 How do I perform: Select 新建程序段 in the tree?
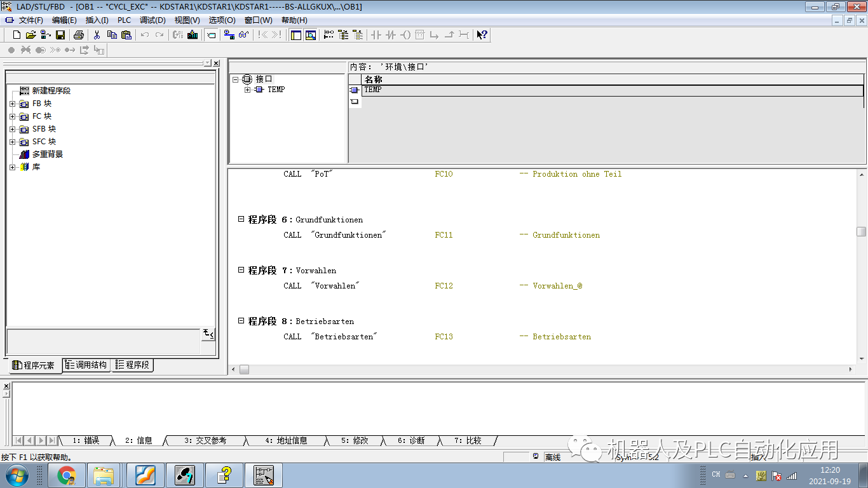click(x=51, y=91)
